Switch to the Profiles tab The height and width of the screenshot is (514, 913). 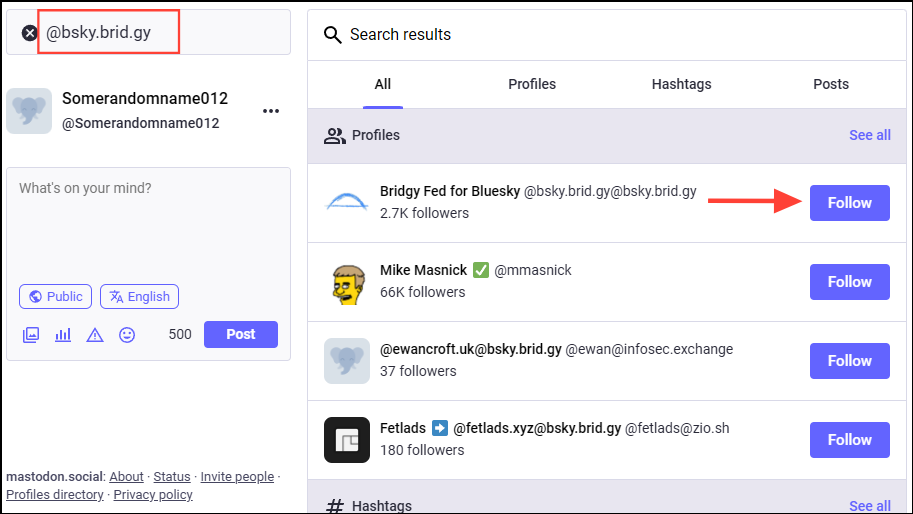tap(532, 84)
